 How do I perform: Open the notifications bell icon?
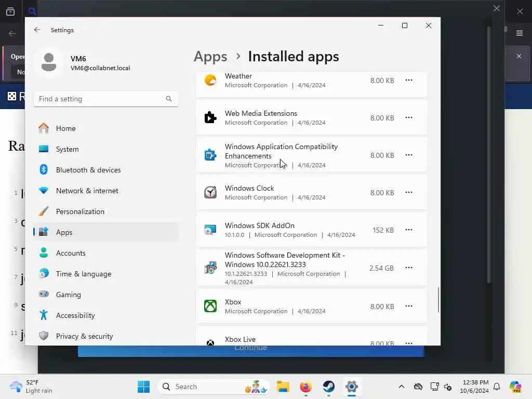(497, 387)
